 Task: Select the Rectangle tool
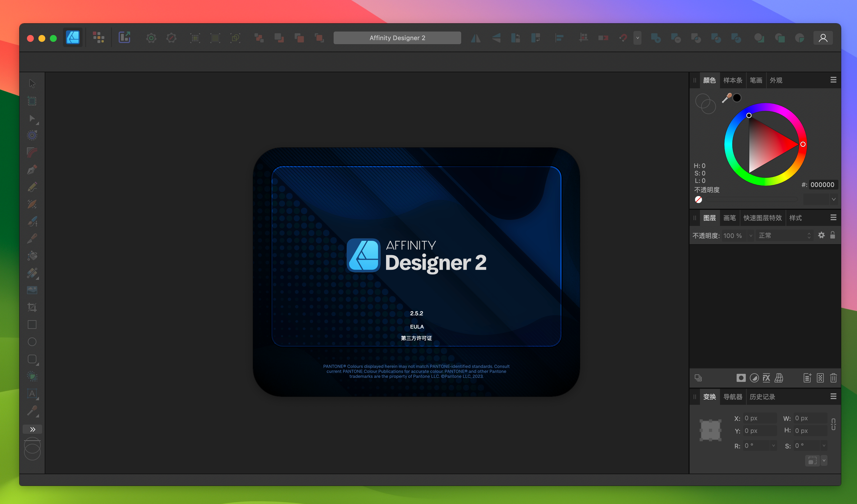coord(32,325)
